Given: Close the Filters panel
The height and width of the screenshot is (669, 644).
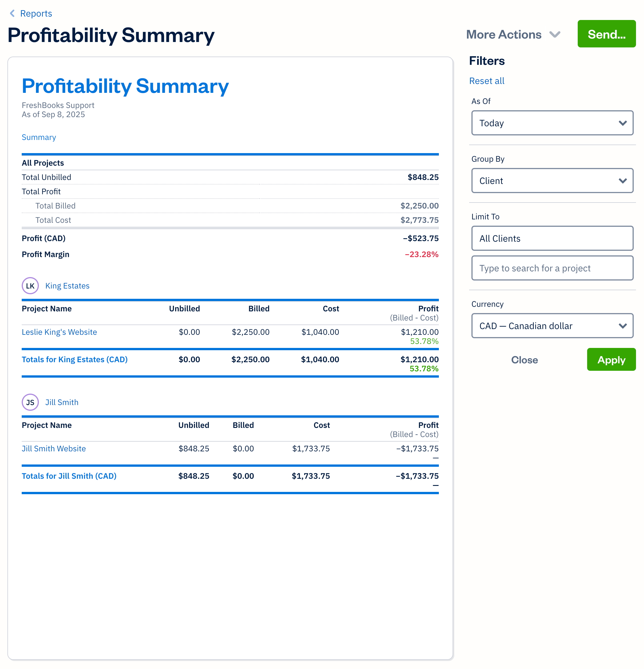Looking at the screenshot, I should (524, 360).
